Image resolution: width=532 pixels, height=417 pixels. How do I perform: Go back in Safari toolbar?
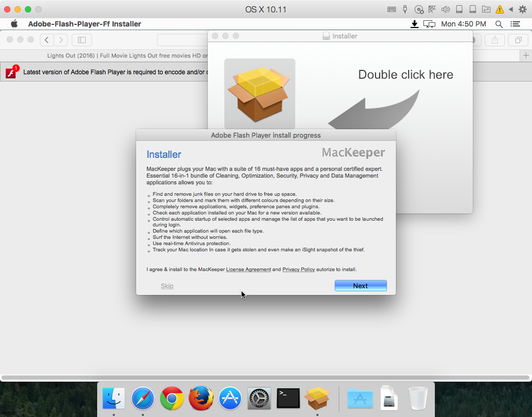point(47,40)
